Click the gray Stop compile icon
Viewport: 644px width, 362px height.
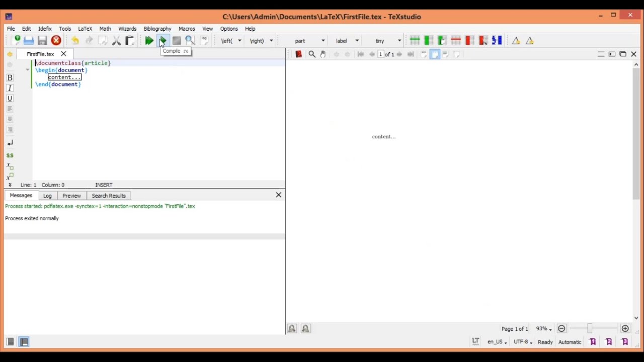point(177,41)
